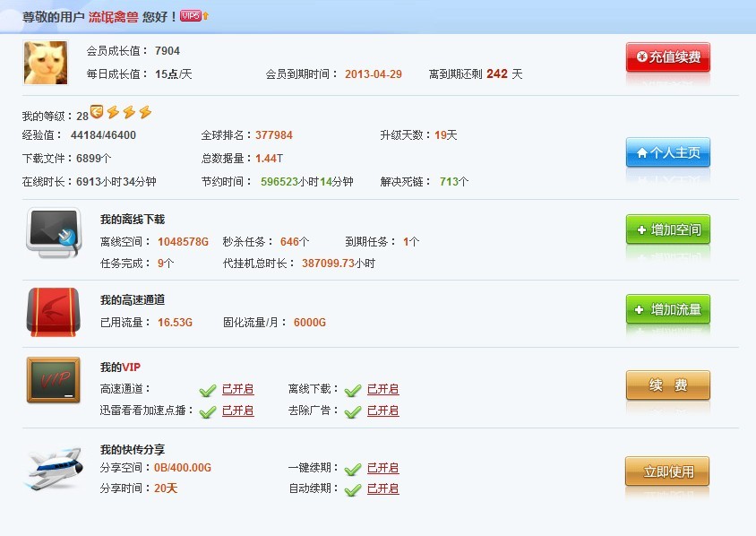This screenshot has width=756, height=536.
Task: Click the green check beside 迅雷看看加速点播
Action: coord(208,411)
